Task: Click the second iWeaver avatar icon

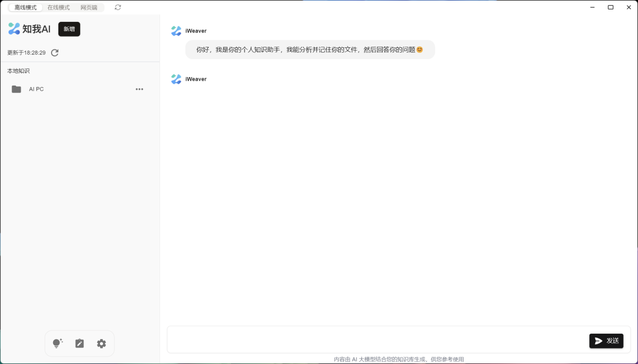Action: (176, 79)
